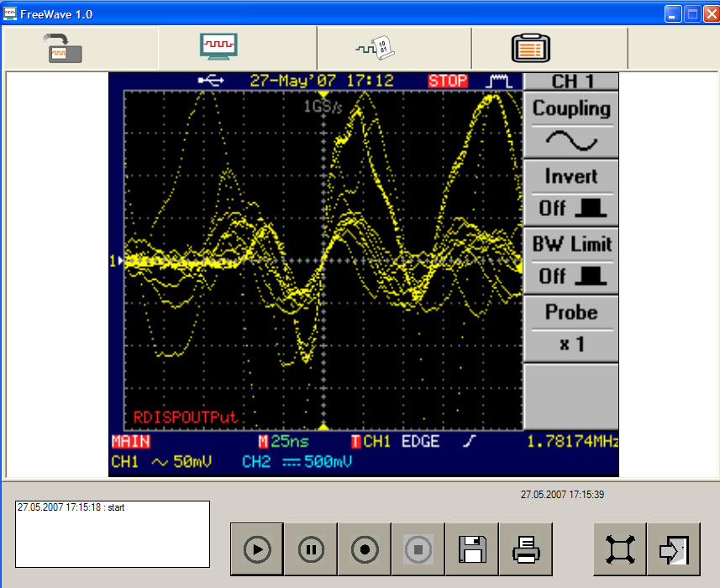The height and width of the screenshot is (588, 720).
Task: Click the greyed-out stop recording button
Action: pos(418,549)
